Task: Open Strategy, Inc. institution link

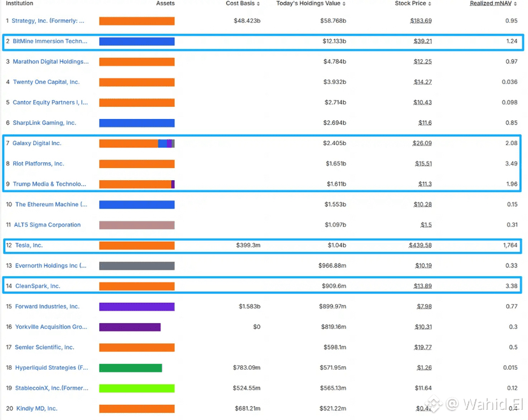Action: click(48, 21)
